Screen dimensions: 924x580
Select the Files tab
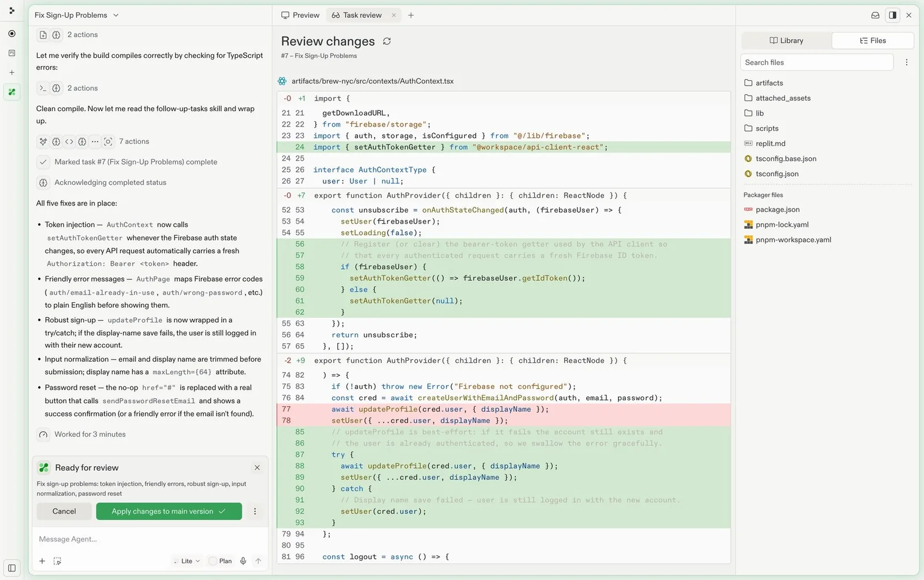[873, 40]
